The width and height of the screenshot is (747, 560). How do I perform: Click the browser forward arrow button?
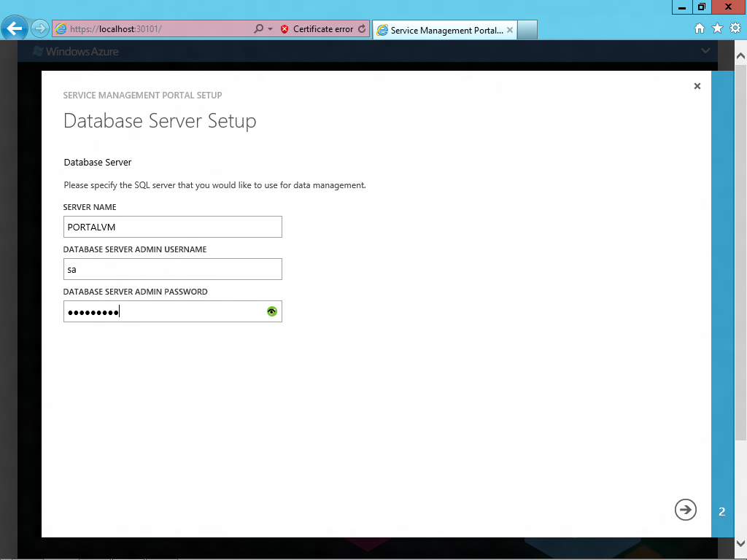click(x=40, y=28)
